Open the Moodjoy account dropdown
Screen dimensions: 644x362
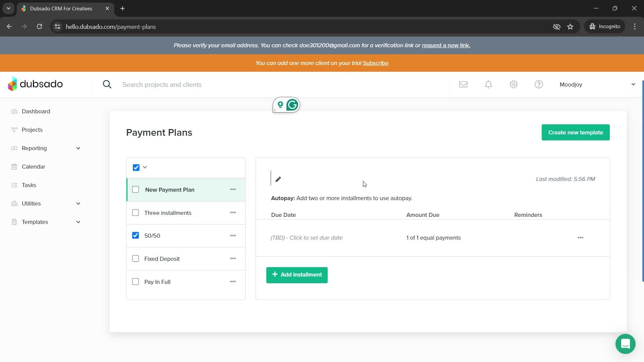[597, 84]
